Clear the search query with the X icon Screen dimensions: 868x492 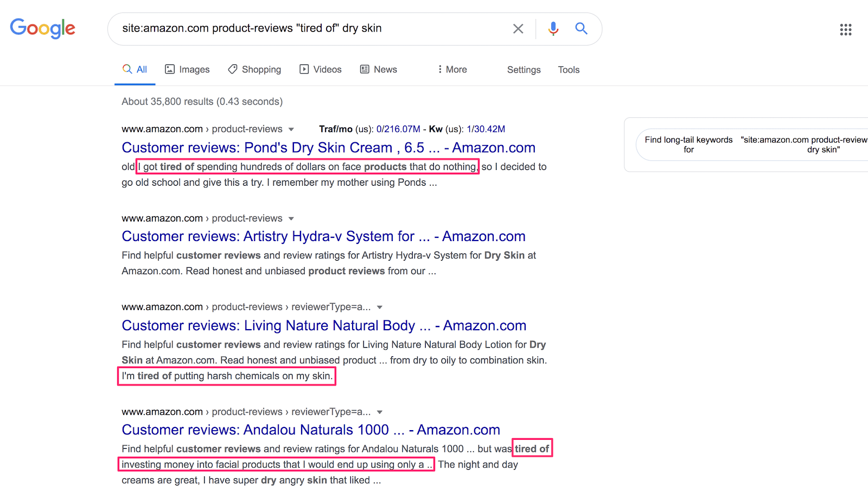[518, 29]
